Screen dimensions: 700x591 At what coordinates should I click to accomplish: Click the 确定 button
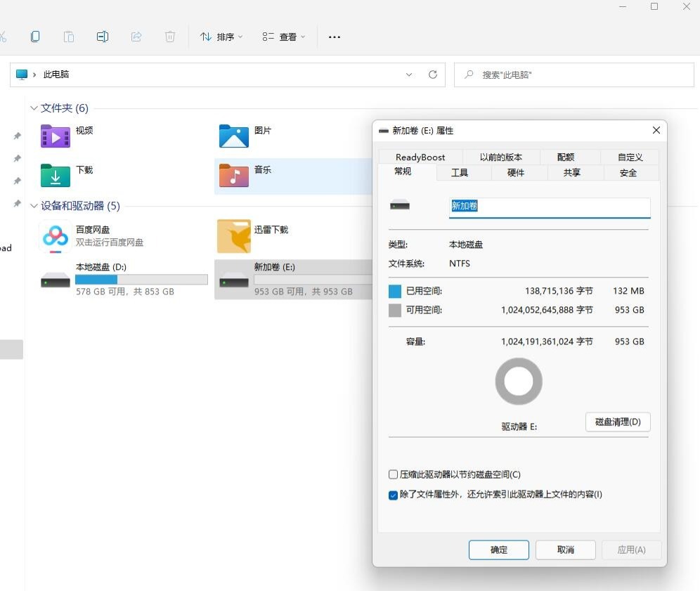[x=499, y=550]
